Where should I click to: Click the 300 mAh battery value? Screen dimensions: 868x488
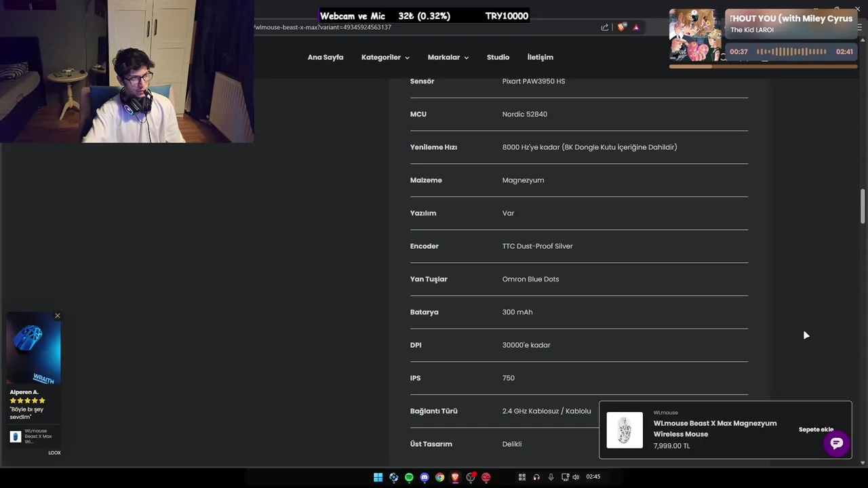coord(517,312)
